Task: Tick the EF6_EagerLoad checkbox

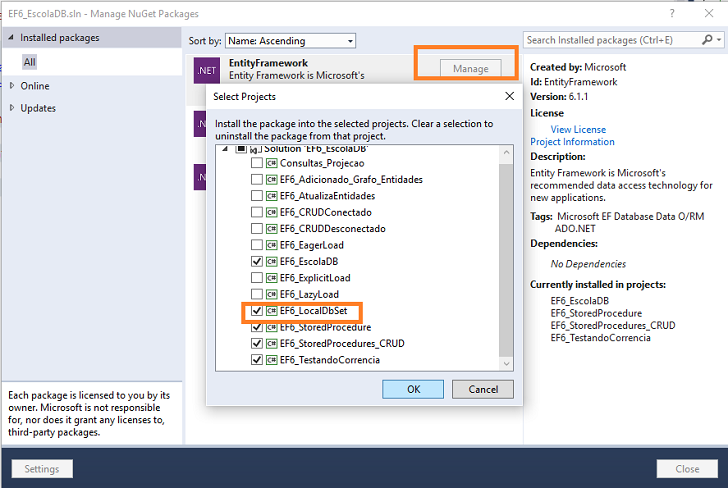Action: 257,245
